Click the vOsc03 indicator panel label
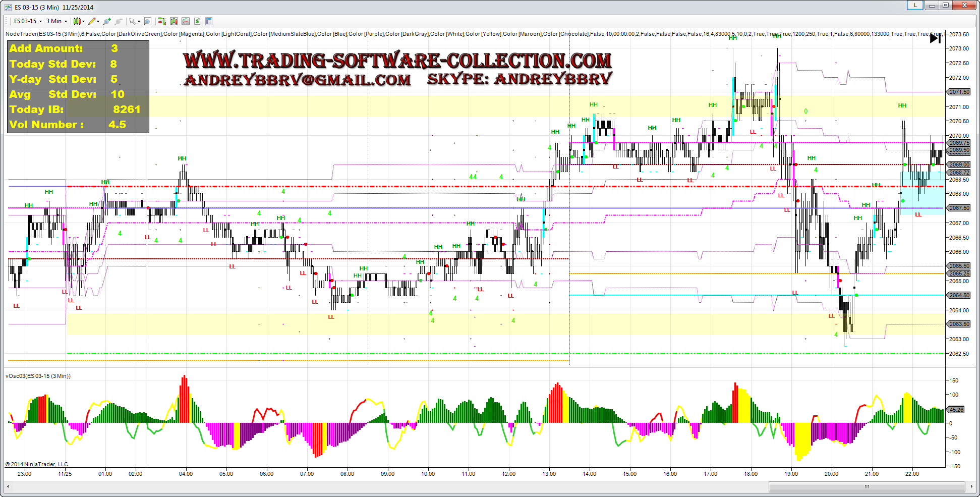Viewport: 980px width, 497px height. tap(38, 376)
